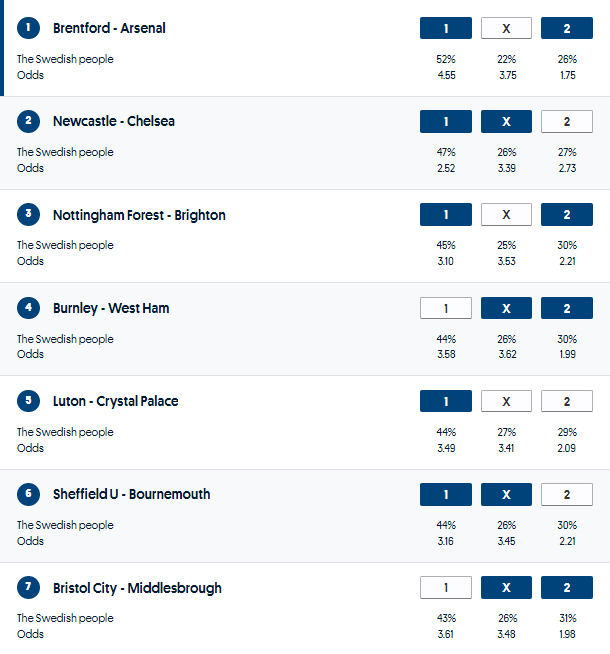Click match number 7 circle badge
Image resolution: width=610 pixels, height=654 pixels.
[x=28, y=588]
